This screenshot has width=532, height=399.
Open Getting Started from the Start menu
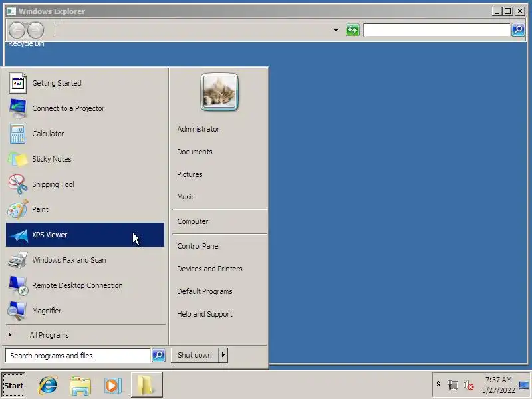pos(85,83)
